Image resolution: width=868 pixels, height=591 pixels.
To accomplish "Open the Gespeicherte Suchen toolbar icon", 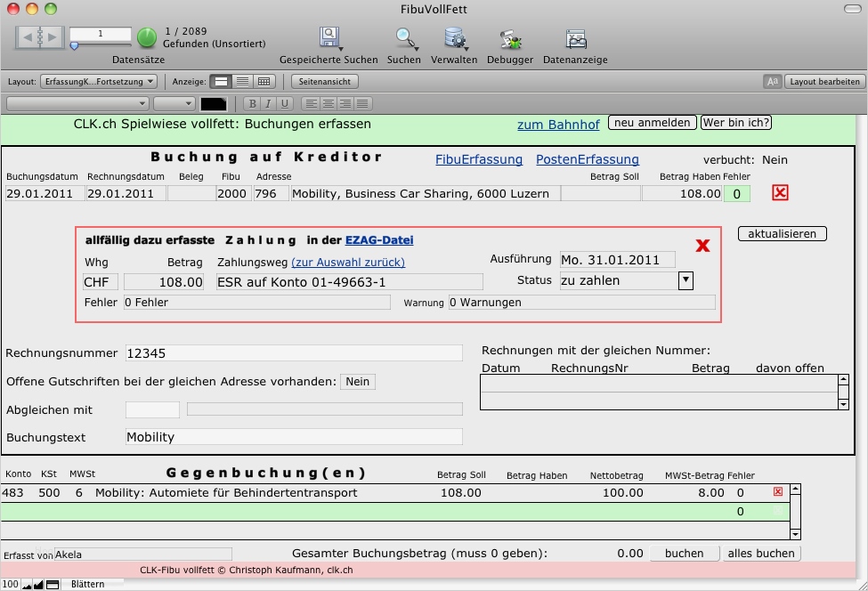I will click(329, 38).
